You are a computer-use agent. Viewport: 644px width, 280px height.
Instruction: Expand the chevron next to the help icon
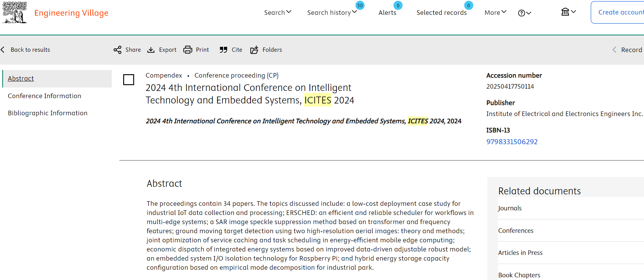pyautogui.click(x=529, y=13)
